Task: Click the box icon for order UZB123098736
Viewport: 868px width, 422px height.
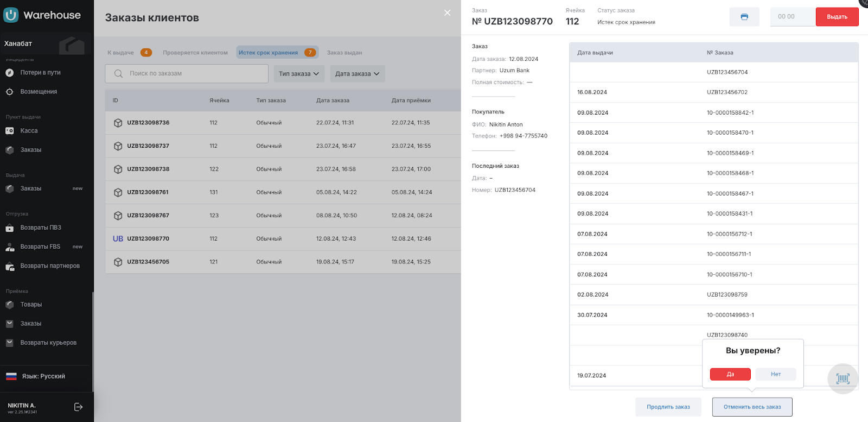Action: click(118, 123)
